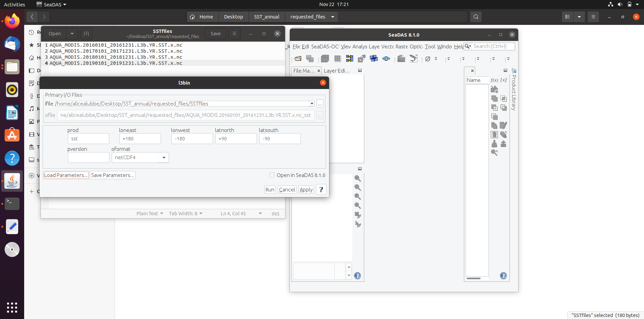
Task: Toggle the no-data overlay icon in the toolbar
Action: point(428,58)
